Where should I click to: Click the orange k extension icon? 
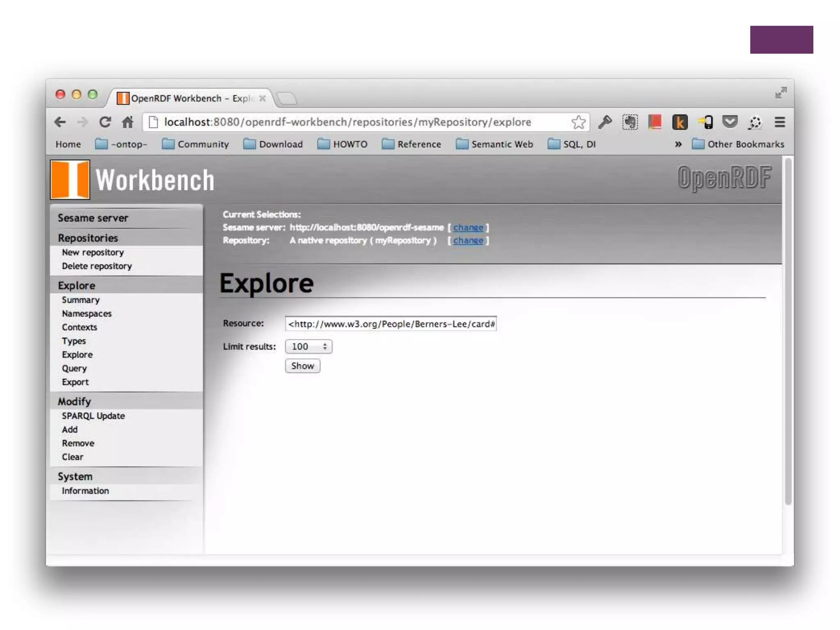tap(680, 122)
